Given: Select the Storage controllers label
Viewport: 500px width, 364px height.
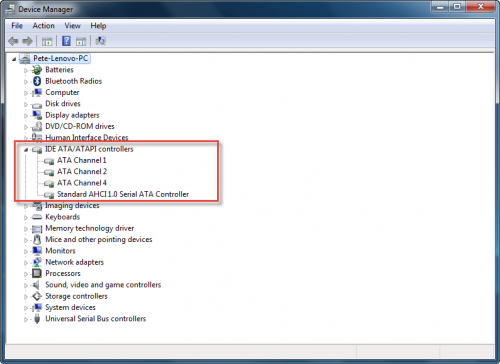Looking at the screenshot, I should coord(76,296).
